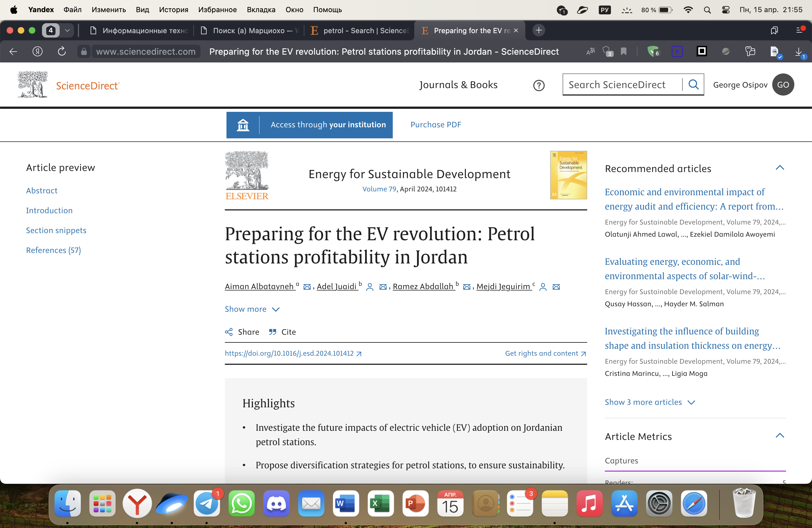Click author name Aiman Albatayneh

(x=259, y=287)
